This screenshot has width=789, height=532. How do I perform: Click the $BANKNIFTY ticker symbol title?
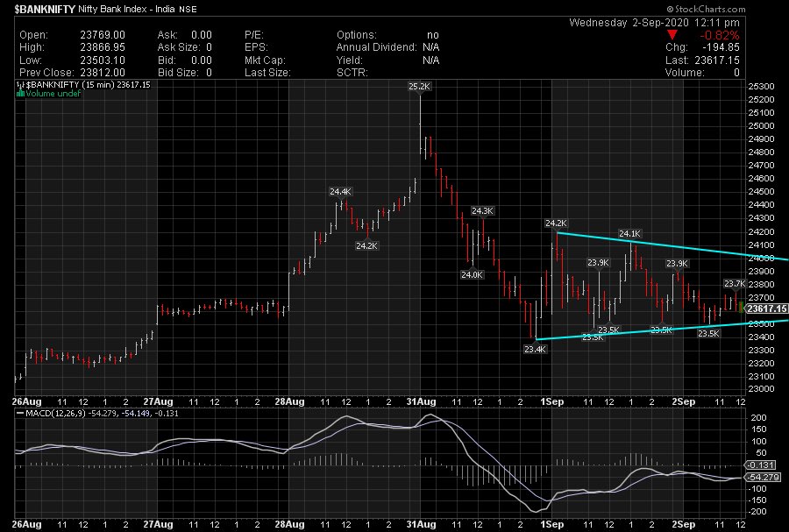tap(45, 9)
